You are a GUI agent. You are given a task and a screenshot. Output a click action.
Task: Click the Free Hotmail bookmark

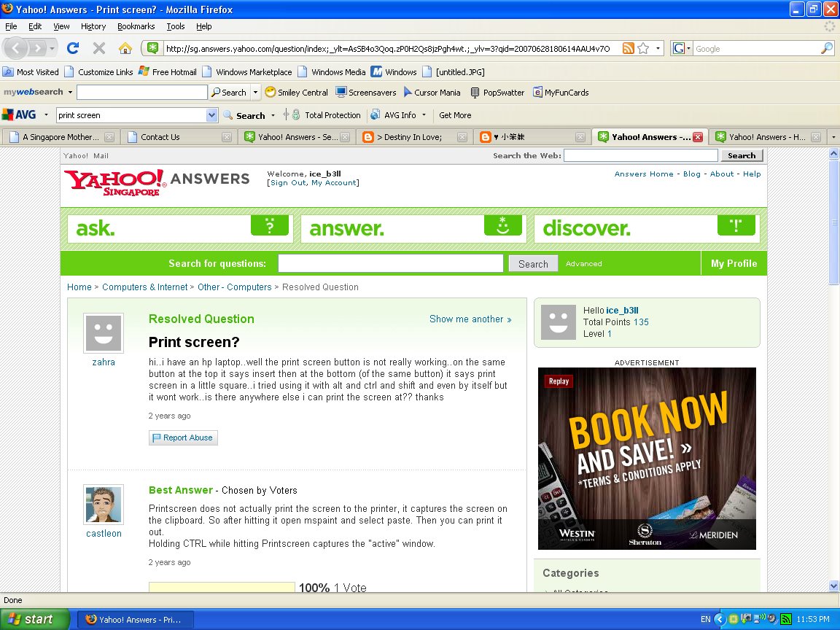pos(168,71)
